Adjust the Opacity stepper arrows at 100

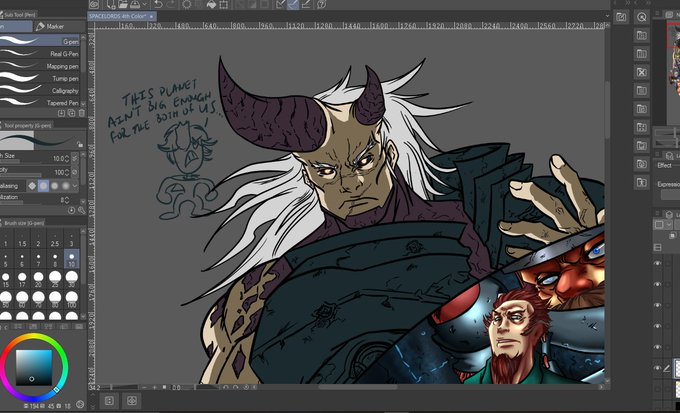[x=67, y=173]
